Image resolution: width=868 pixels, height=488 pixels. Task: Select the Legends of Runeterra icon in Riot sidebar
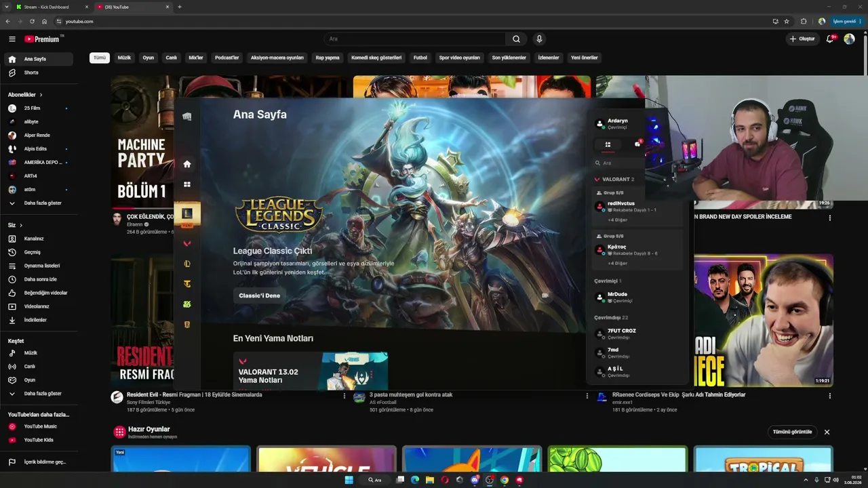pyautogui.click(x=187, y=325)
